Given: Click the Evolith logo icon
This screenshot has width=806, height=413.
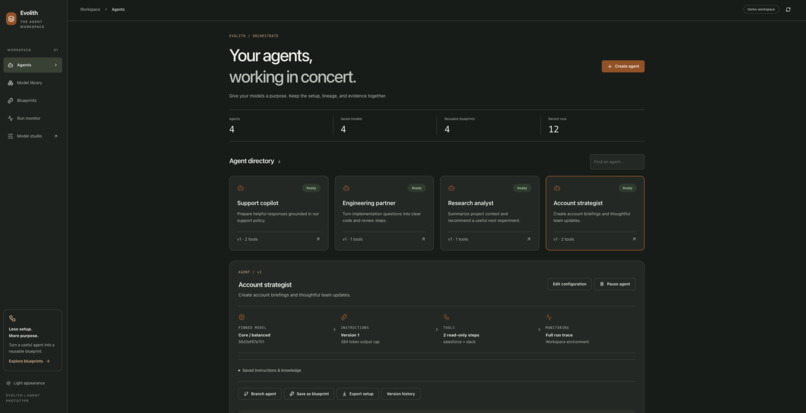Looking at the screenshot, I should tap(11, 19).
